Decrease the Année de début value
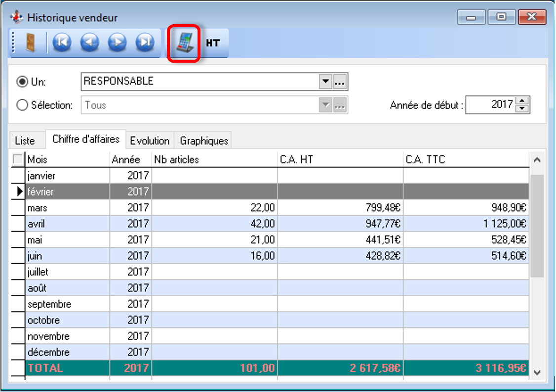Image resolution: width=556 pixels, height=392 pixels. pos(522,109)
